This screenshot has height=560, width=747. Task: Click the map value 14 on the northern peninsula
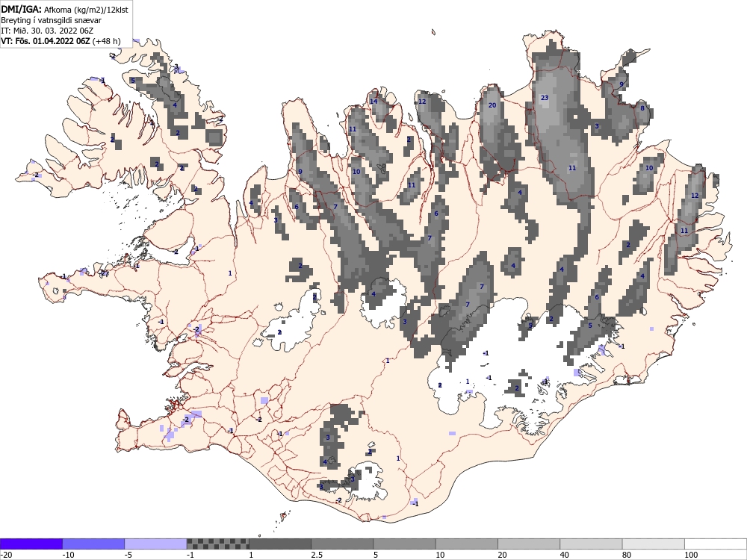click(x=373, y=102)
